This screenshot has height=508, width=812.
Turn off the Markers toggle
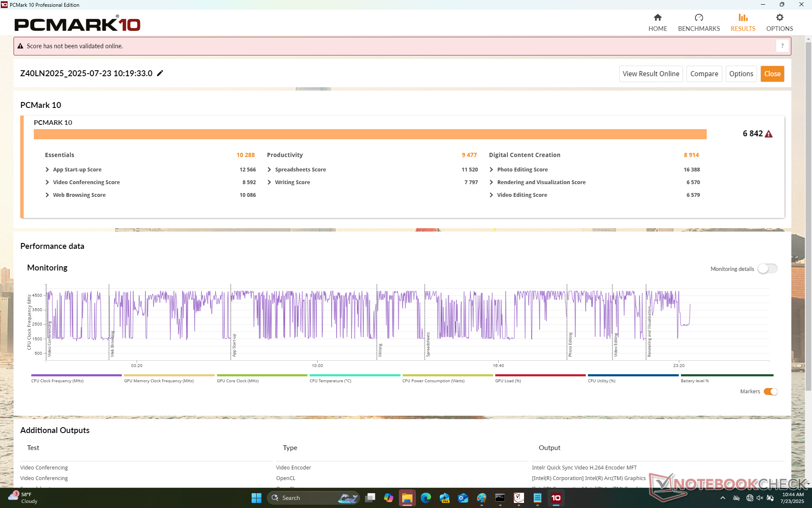tap(771, 392)
